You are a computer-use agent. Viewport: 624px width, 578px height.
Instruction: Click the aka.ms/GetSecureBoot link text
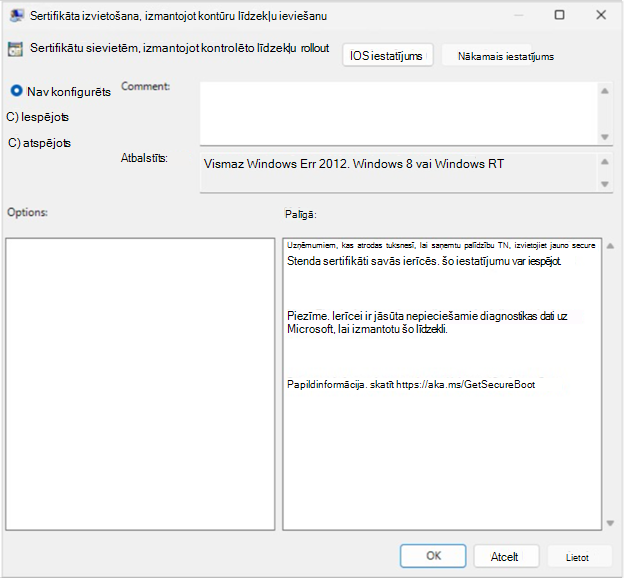pos(466,385)
